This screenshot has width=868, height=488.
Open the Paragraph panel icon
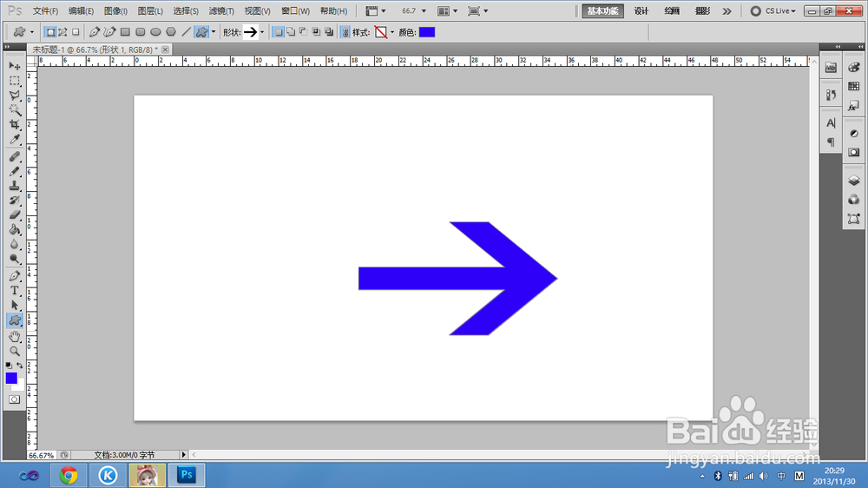(x=831, y=142)
